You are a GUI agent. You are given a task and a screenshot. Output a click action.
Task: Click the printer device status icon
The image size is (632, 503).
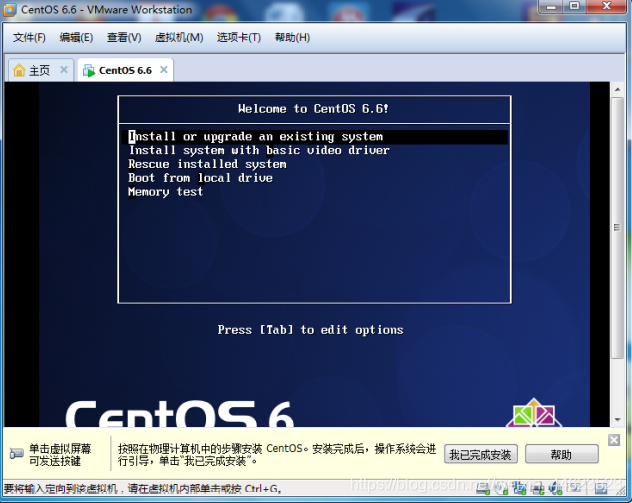coord(537,488)
